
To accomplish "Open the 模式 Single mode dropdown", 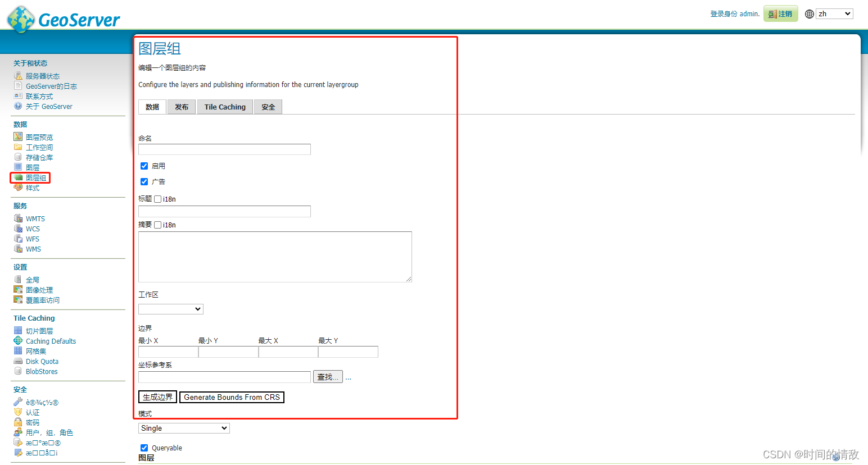I will (184, 428).
